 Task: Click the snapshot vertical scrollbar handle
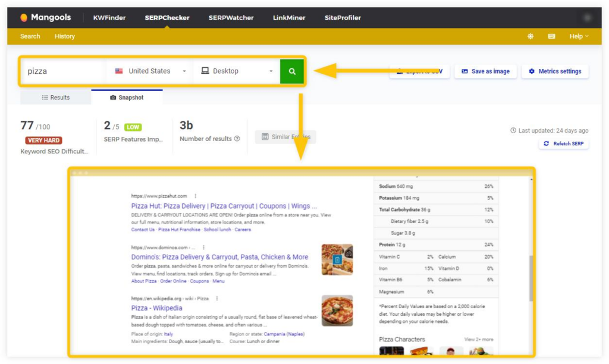coord(531,278)
